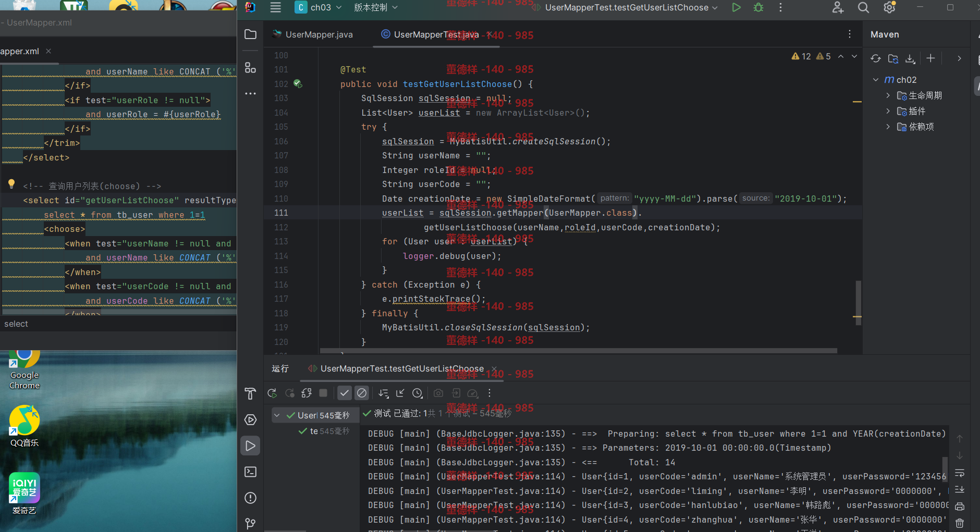This screenshot has height=532, width=980.
Task: Rerun the test in Run panel
Action: [x=272, y=393]
